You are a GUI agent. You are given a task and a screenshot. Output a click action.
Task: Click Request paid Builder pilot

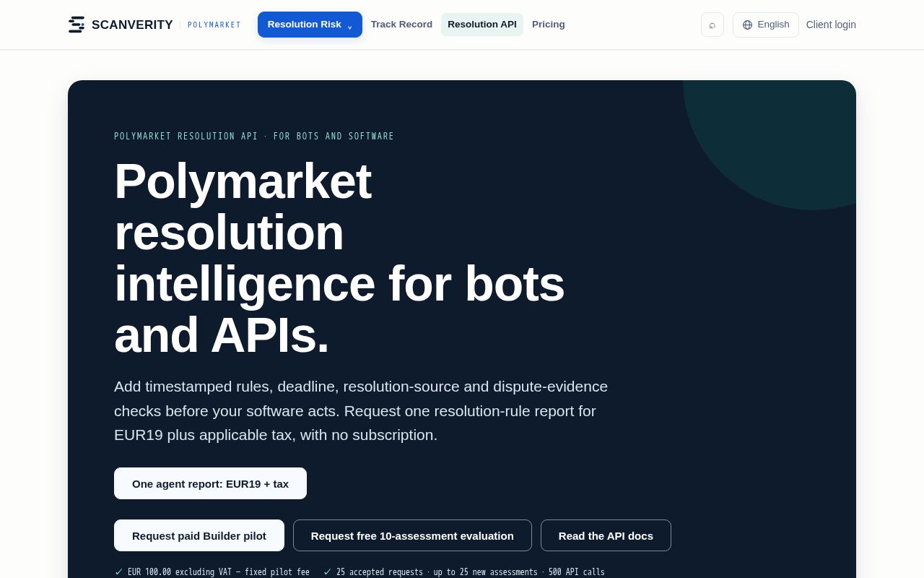[x=199, y=535]
